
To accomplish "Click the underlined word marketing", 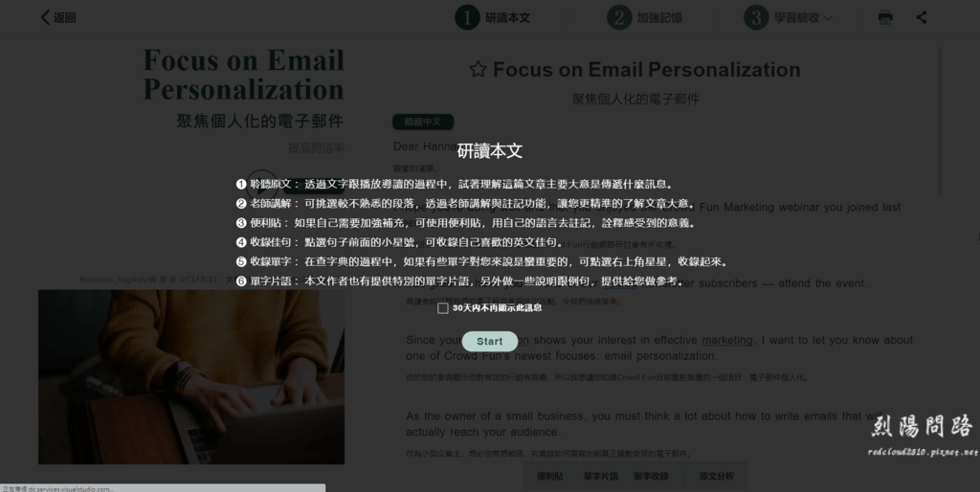I will point(727,340).
